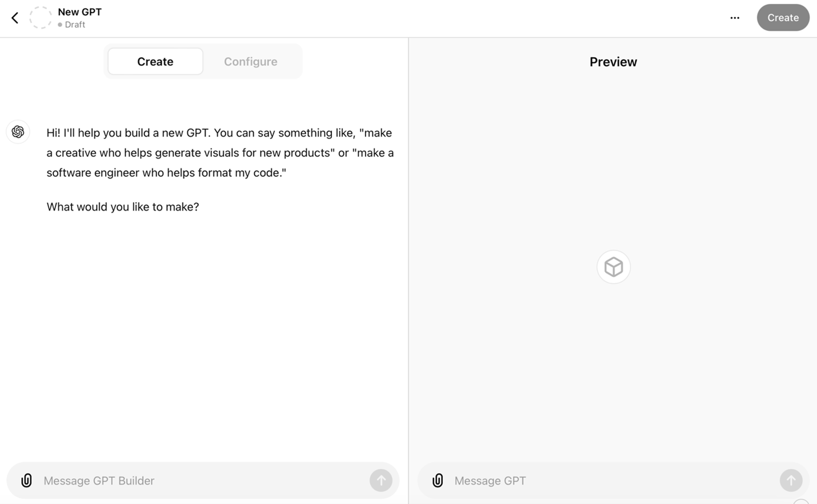This screenshot has width=817, height=504.
Task: Click the New GPT title in the header
Action: [x=79, y=11]
